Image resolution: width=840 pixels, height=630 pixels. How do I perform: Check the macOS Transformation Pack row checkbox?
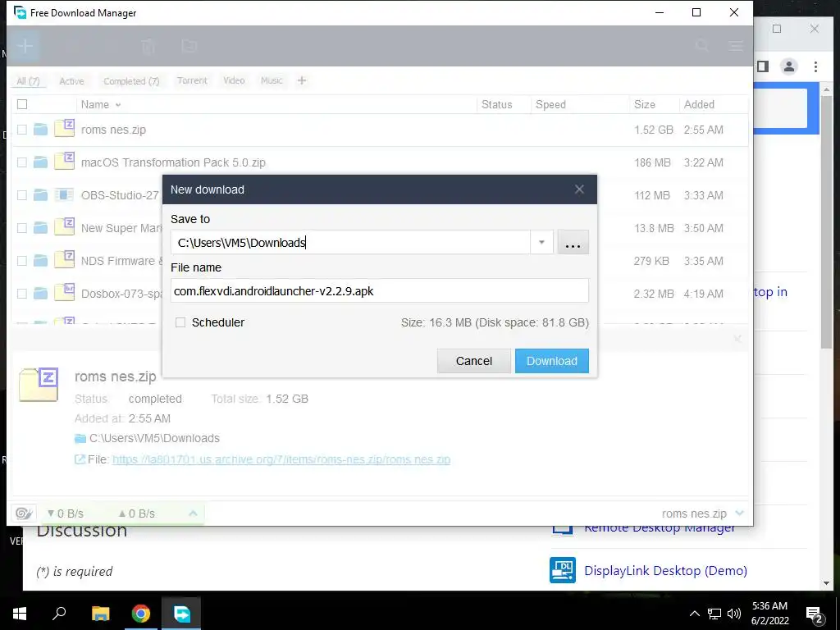tap(22, 162)
